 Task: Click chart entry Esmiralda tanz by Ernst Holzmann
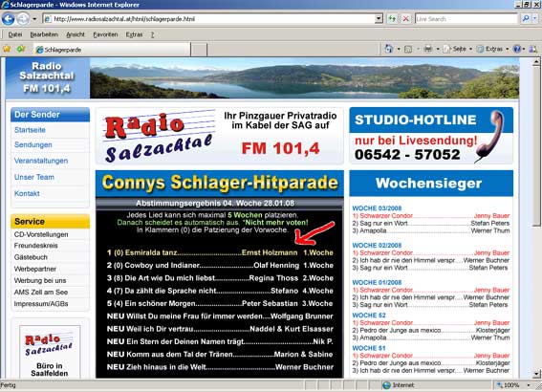point(220,252)
